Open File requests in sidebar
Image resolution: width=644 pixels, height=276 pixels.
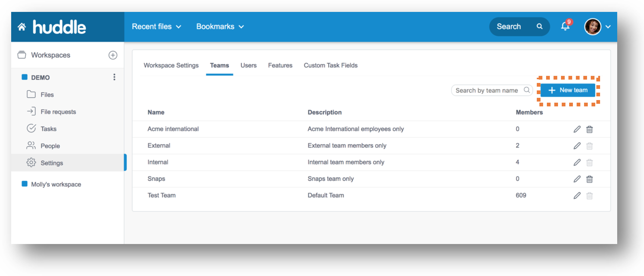[58, 112]
